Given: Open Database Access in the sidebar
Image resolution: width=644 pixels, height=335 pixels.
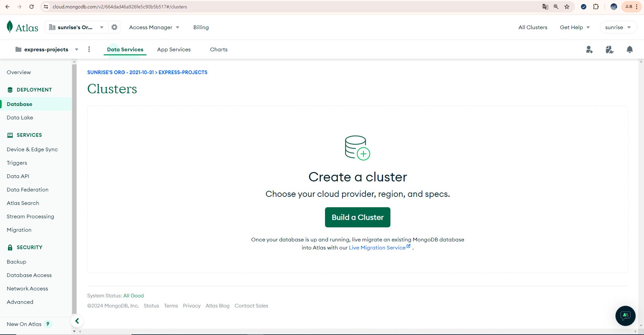Looking at the screenshot, I should [29, 275].
